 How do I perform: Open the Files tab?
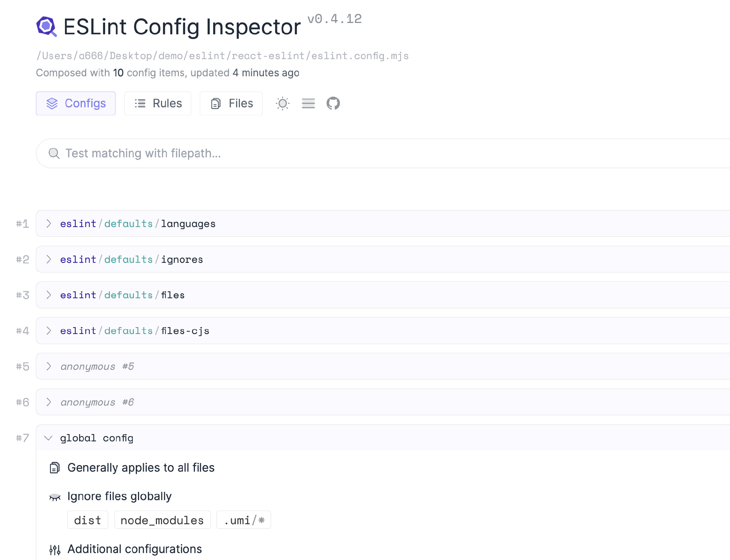(231, 103)
